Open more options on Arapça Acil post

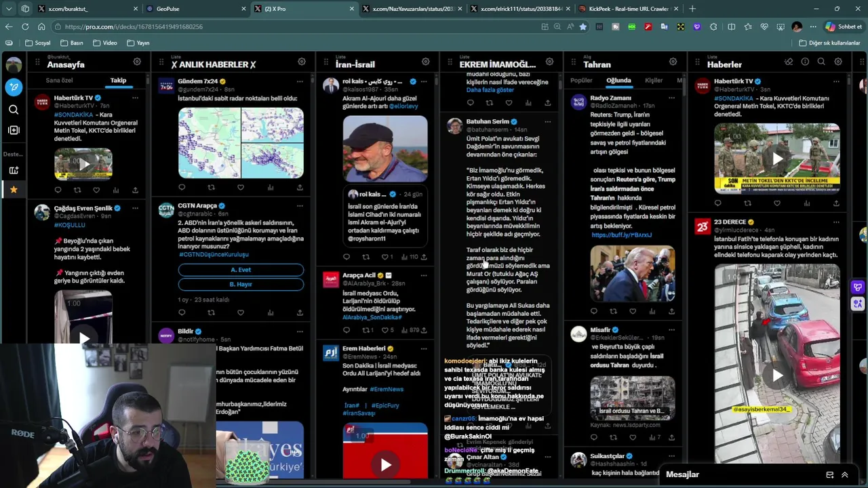click(424, 275)
